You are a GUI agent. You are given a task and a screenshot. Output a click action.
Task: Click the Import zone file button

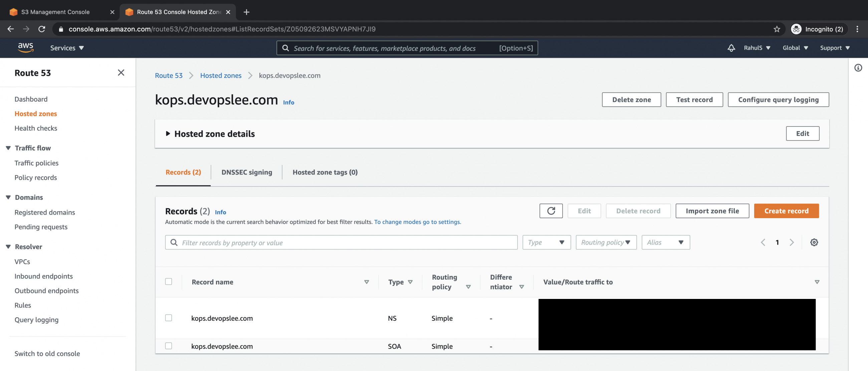712,211
